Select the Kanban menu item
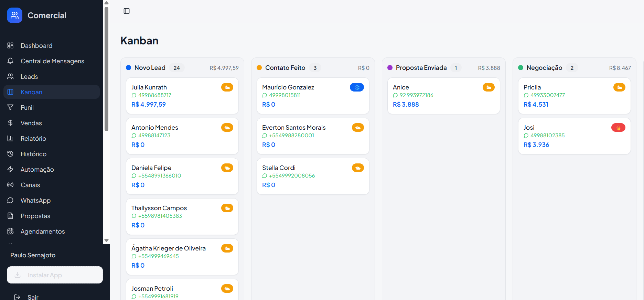The image size is (644, 300). click(x=52, y=92)
